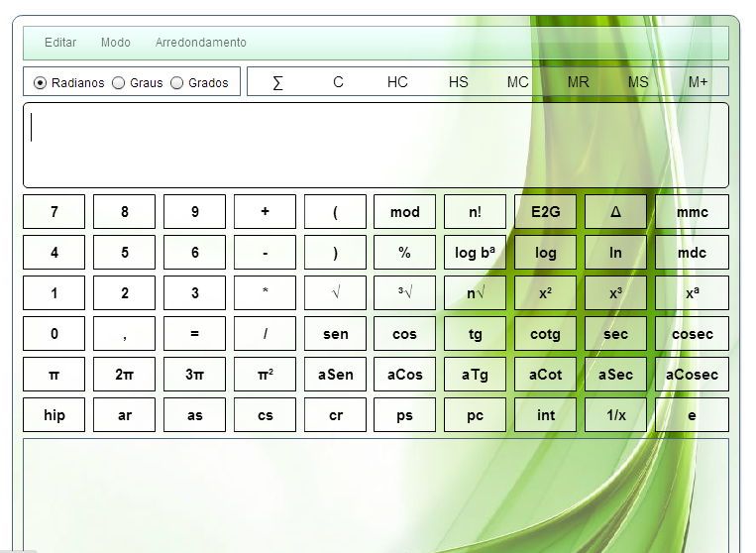Click the square root √ key
756x553 pixels.
click(x=335, y=292)
